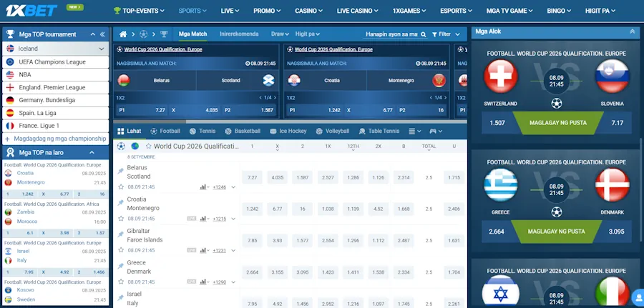Click the home icon in breadcrumb bar

click(x=123, y=34)
